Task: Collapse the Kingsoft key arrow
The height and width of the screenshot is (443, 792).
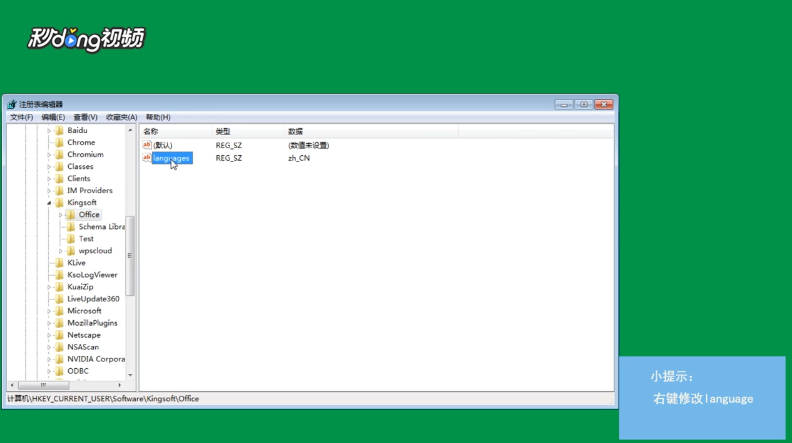Action: pos(49,203)
